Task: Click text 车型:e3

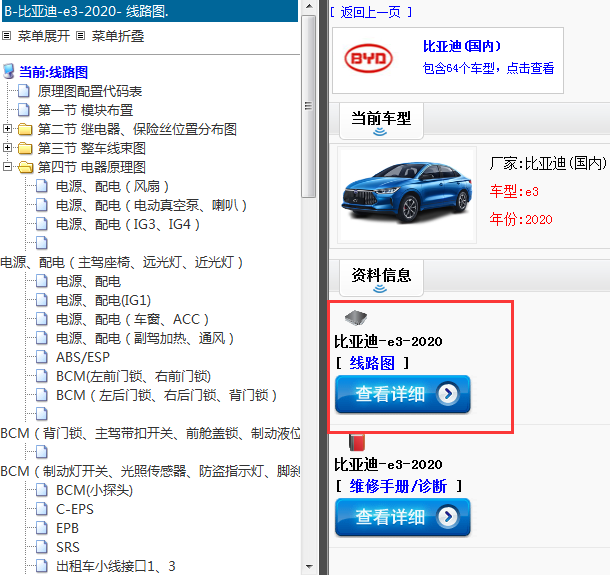Action: click(514, 191)
